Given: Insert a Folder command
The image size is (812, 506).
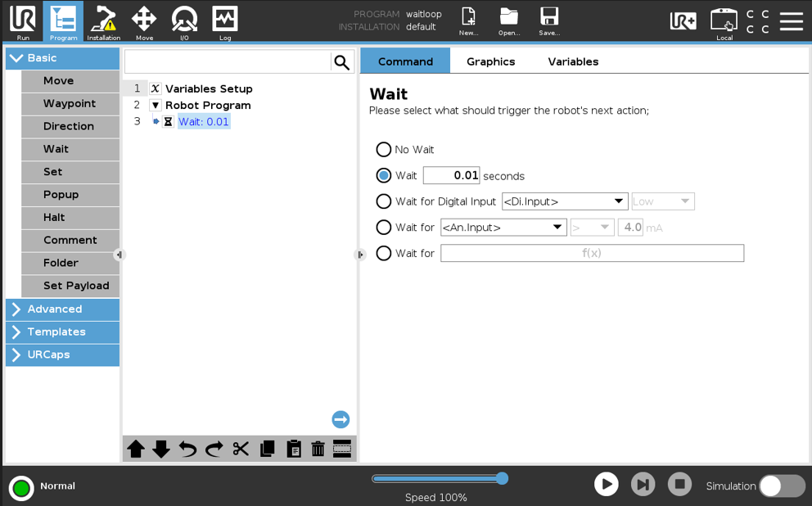Looking at the screenshot, I should (70, 264).
